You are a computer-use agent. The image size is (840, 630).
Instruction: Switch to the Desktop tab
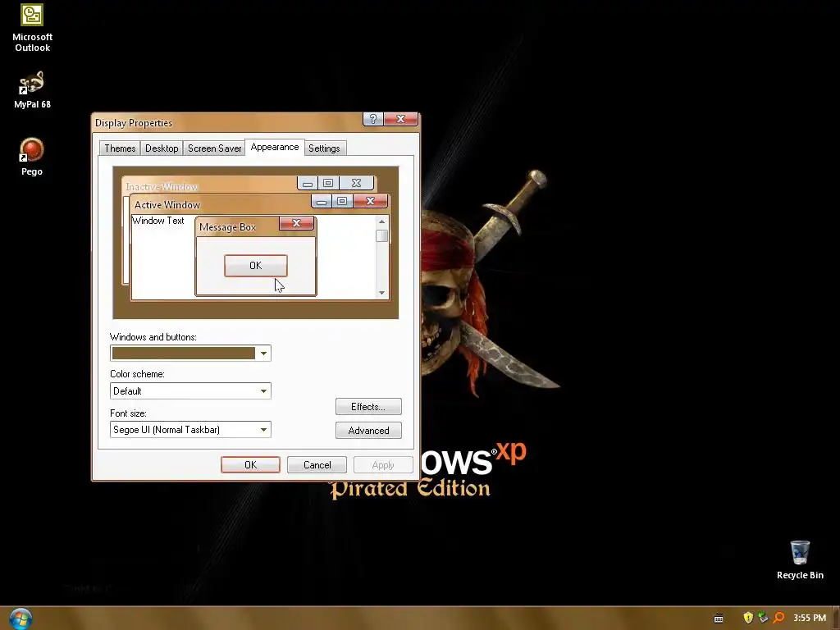[162, 148]
